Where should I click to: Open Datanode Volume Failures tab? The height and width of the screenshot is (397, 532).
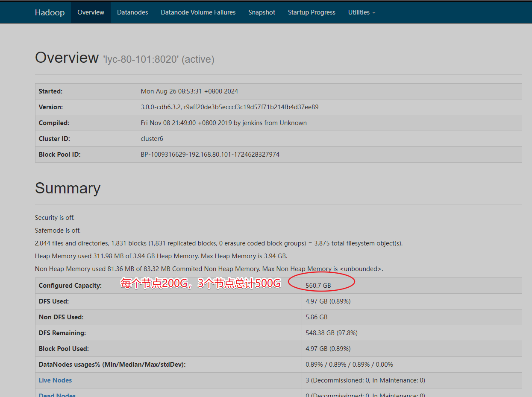click(198, 12)
